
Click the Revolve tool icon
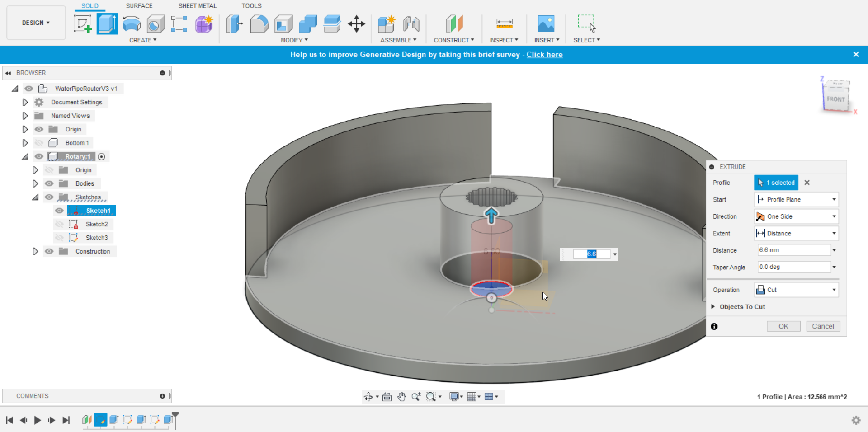pos(132,24)
